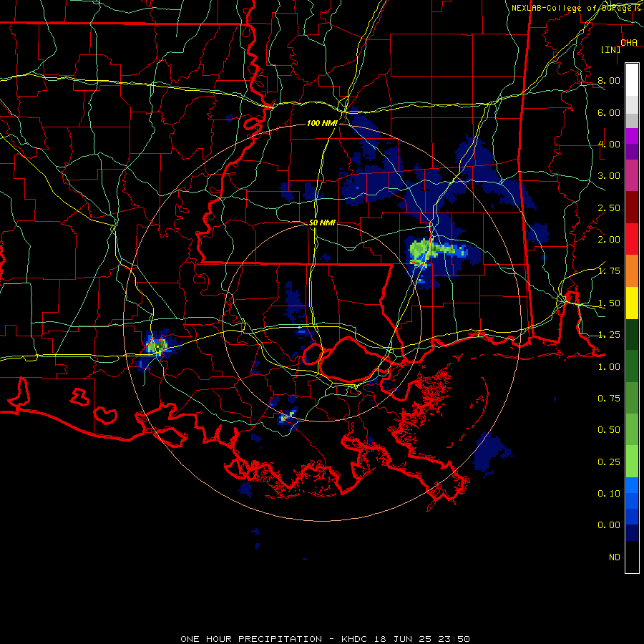Click the 4.00 legend value
Image resolution: width=644 pixels, height=644 pixels.
pos(609,144)
